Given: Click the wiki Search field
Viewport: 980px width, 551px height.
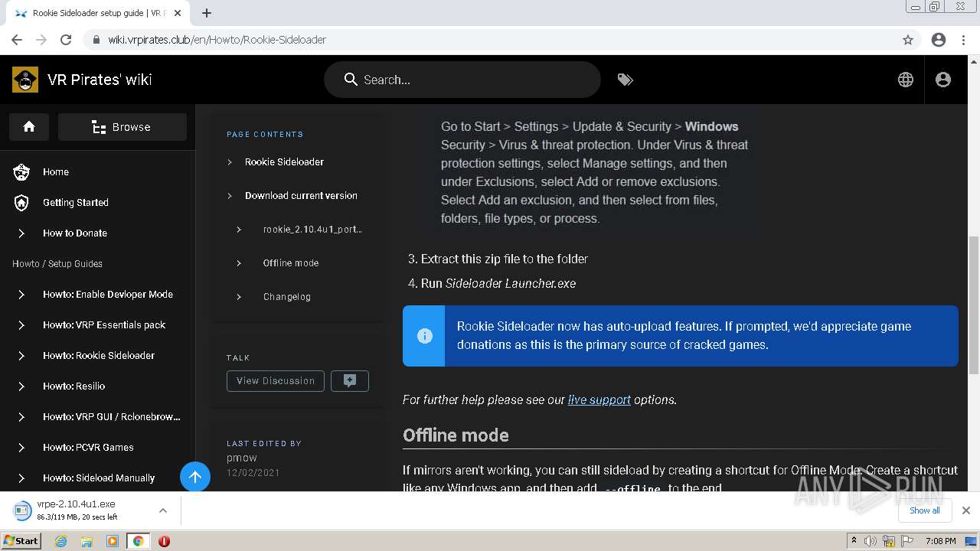Looking at the screenshot, I should pos(462,80).
